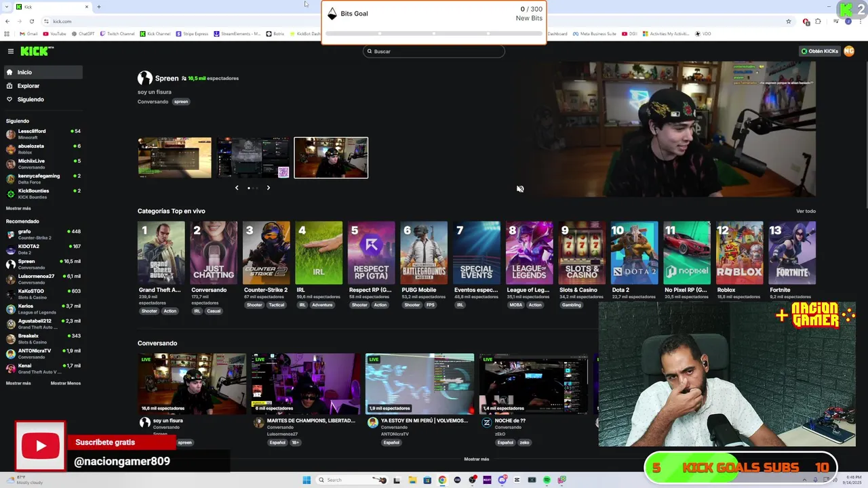Screen dimensions: 868x488
Task: Open Siguiendo in sidebar
Action: pos(42,100)
